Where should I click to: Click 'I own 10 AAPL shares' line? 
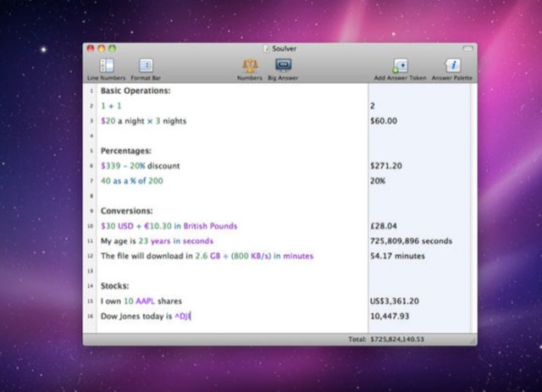[141, 301]
